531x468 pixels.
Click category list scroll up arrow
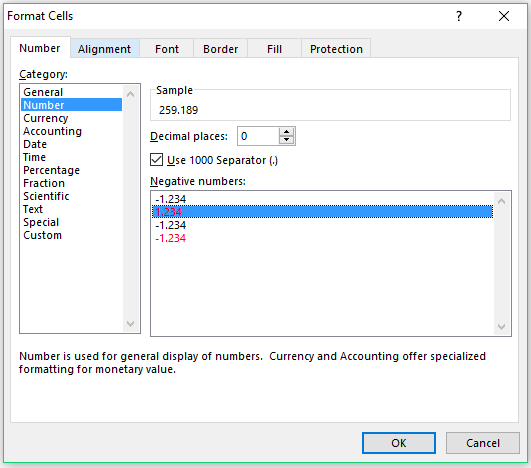coord(130,94)
